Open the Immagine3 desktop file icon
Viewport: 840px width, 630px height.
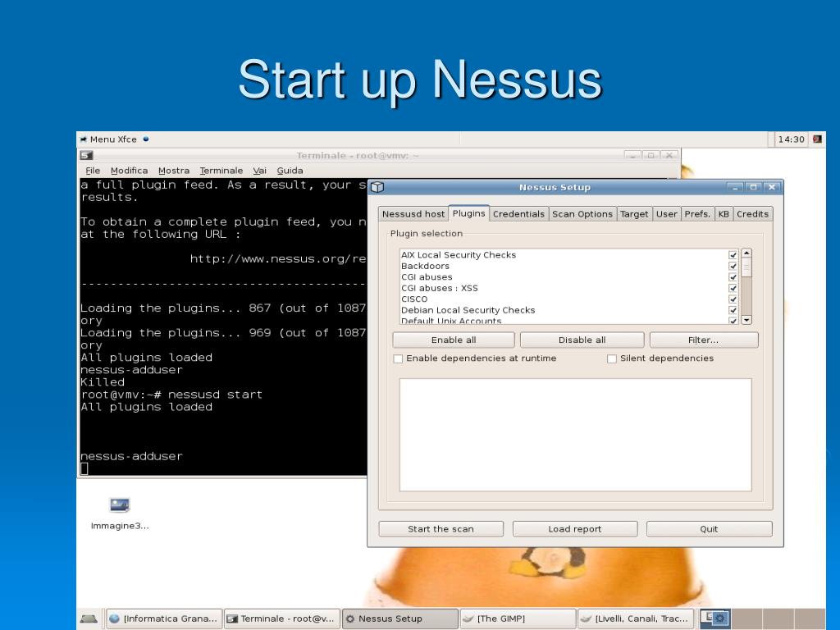pos(120,505)
